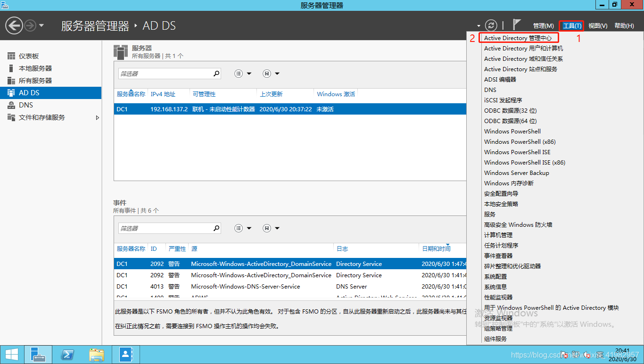This screenshot has height=364, width=644.
Task: Open 本地安全策略
Action: 501,204
